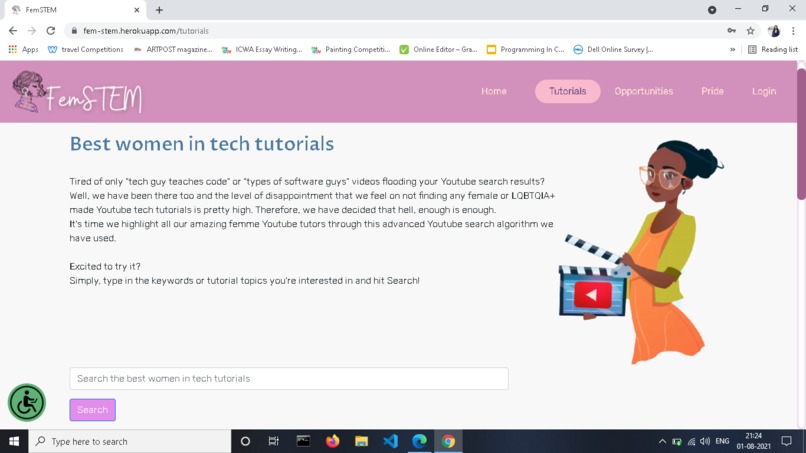Open ICWA Essay Writing bookmark
Screen dimensions: 806x453
(262, 49)
